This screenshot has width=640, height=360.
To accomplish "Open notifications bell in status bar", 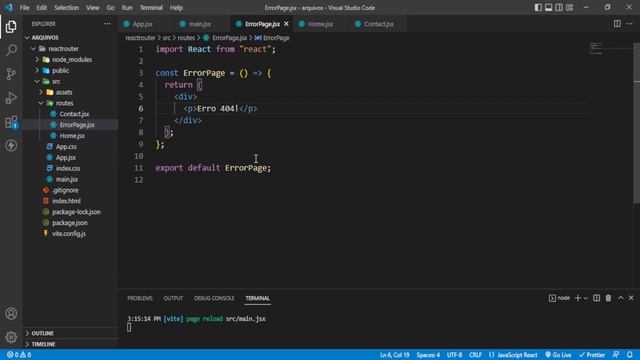I will [x=630, y=355].
